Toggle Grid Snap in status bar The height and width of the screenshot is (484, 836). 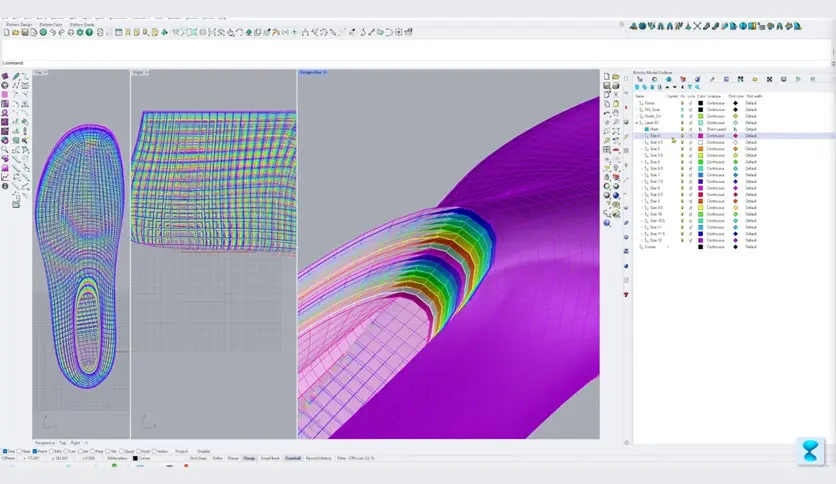click(x=198, y=458)
